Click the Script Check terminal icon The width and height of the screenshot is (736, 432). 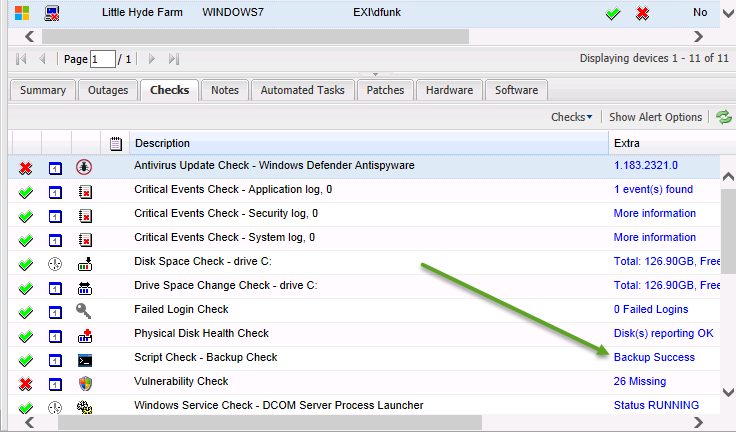click(x=85, y=358)
